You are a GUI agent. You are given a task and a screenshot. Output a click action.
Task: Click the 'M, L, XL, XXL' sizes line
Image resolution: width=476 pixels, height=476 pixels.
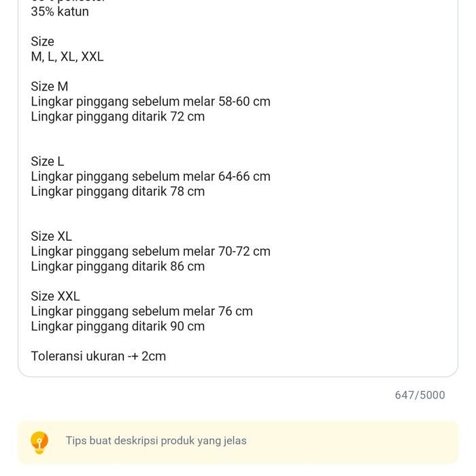tap(67, 56)
